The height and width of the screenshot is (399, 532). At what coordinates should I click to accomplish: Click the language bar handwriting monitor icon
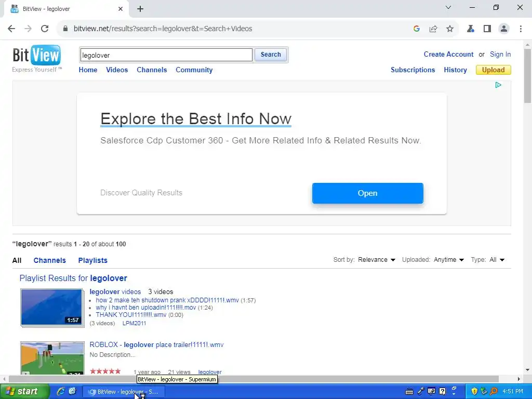pos(432,391)
